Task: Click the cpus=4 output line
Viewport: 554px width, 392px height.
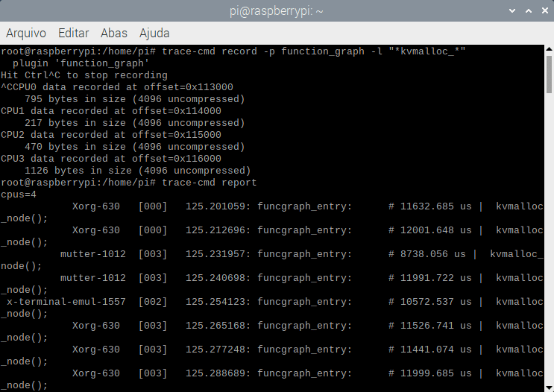Action: 19,195
